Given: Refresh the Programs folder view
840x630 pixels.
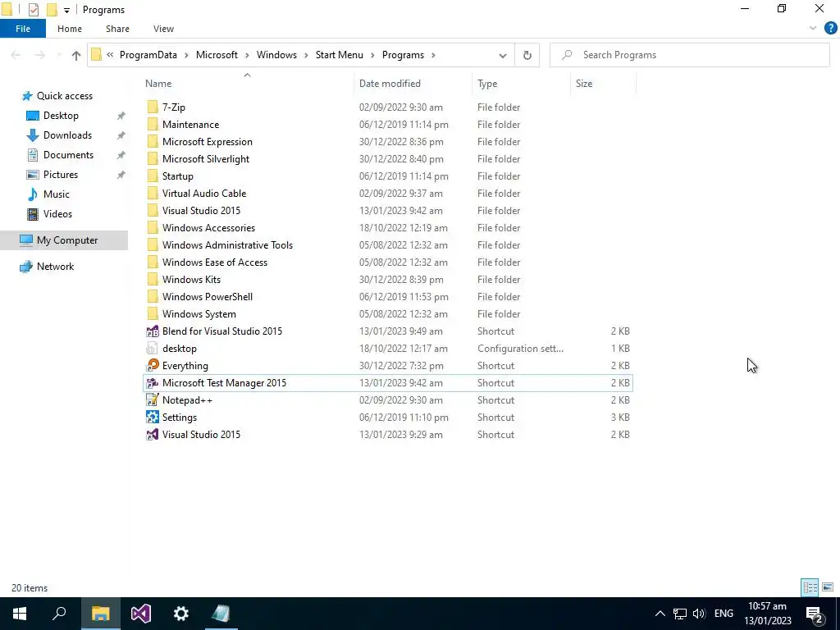Looking at the screenshot, I should click(527, 55).
